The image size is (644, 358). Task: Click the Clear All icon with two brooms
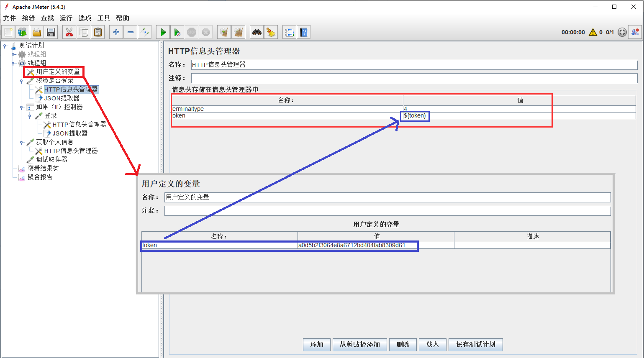point(238,32)
